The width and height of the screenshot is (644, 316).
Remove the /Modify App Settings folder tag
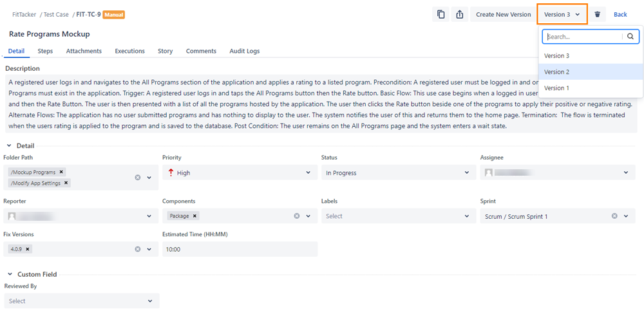(x=66, y=183)
